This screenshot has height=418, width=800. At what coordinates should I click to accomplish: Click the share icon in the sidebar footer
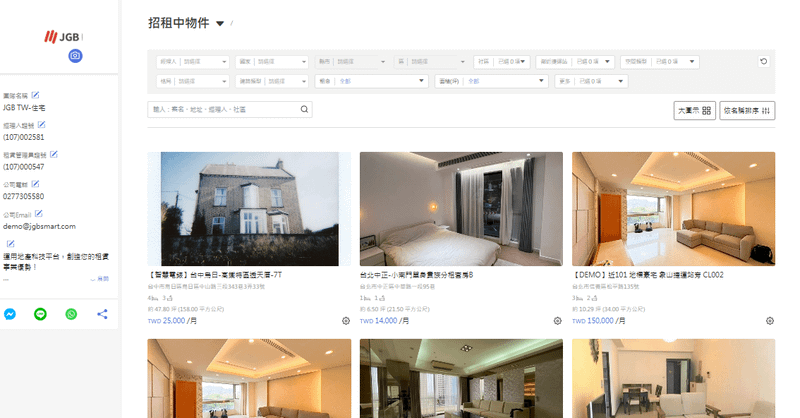[102, 314]
